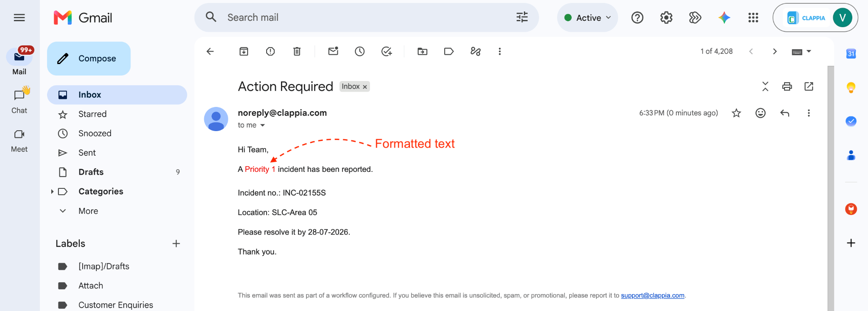Compose a new email
The width and height of the screenshot is (868, 311).
click(x=89, y=59)
